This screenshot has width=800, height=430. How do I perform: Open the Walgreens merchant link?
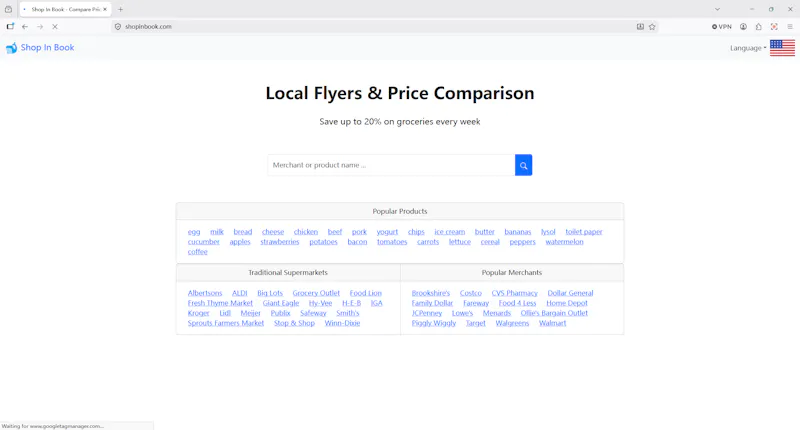[512, 323]
